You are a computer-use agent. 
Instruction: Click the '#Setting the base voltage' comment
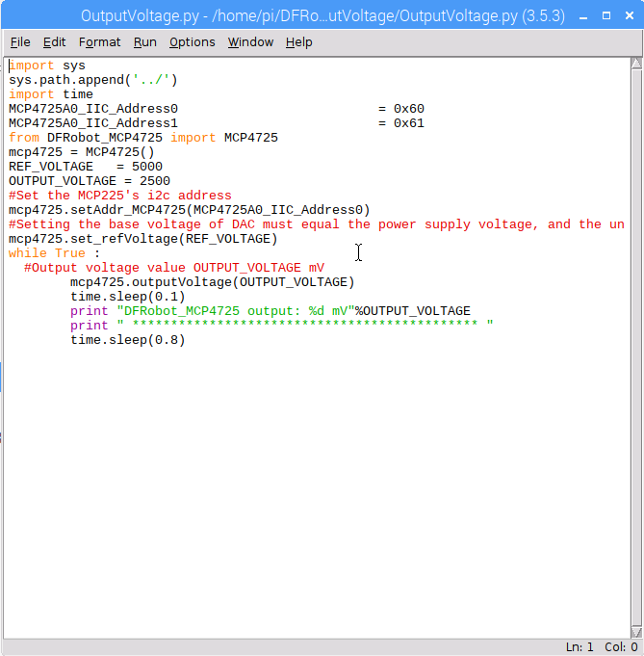point(317,224)
